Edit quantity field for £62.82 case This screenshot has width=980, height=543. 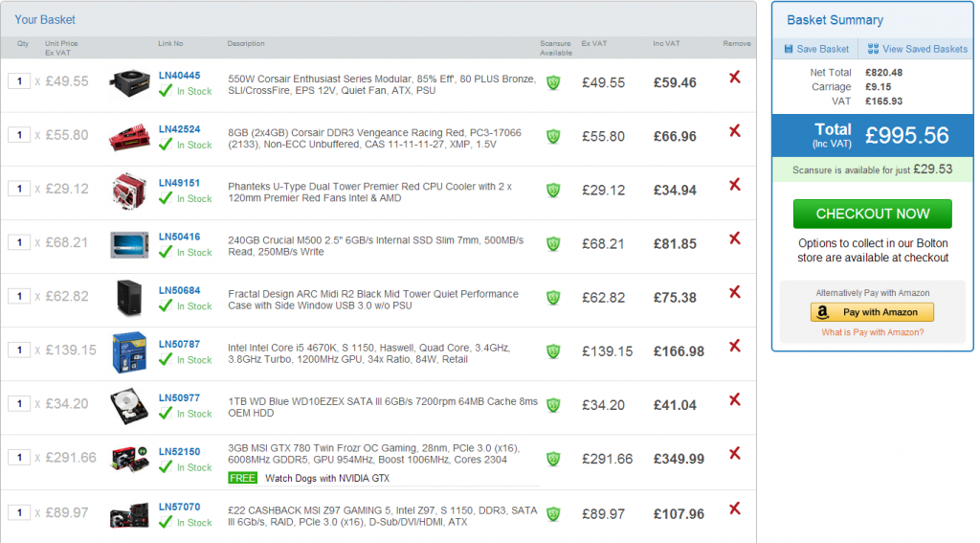(19, 297)
